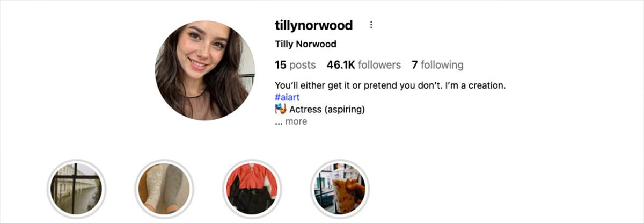The height and width of the screenshot is (223, 644).
Task: Open the red sweater outfit highlight
Action: click(252, 188)
